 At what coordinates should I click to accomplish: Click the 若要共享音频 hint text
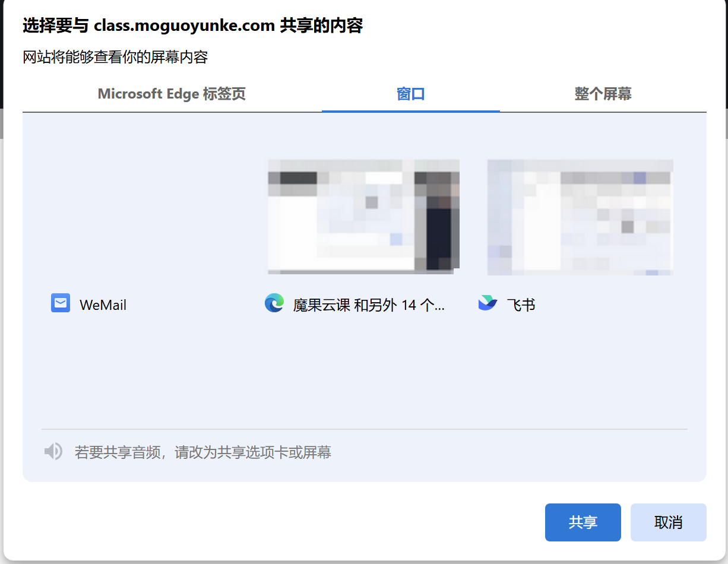202,452
